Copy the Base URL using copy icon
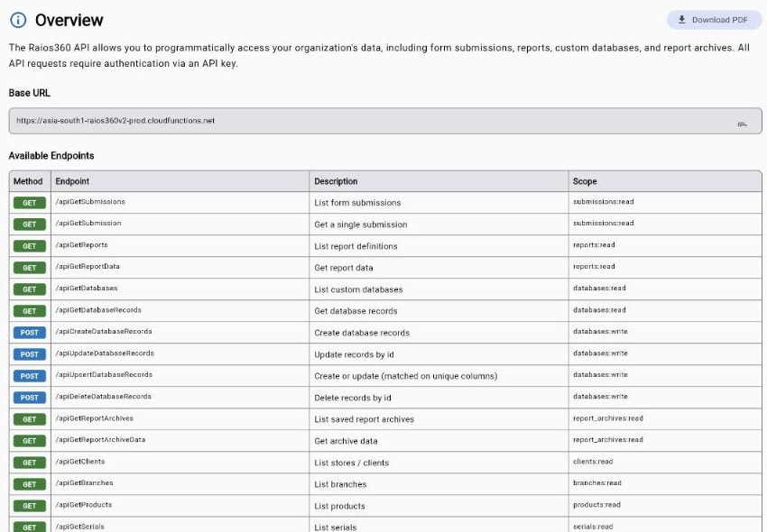 (x=742, y=124)
